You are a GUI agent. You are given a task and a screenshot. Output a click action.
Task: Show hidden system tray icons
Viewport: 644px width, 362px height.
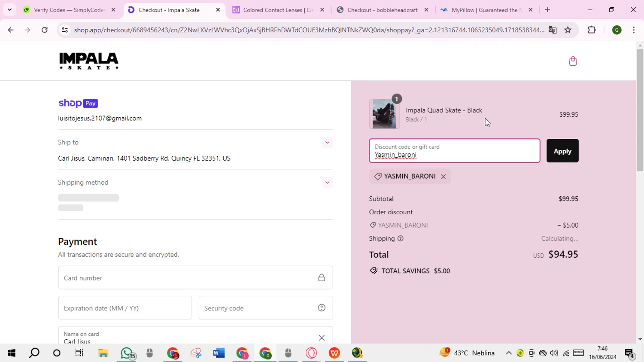point(509,353)
